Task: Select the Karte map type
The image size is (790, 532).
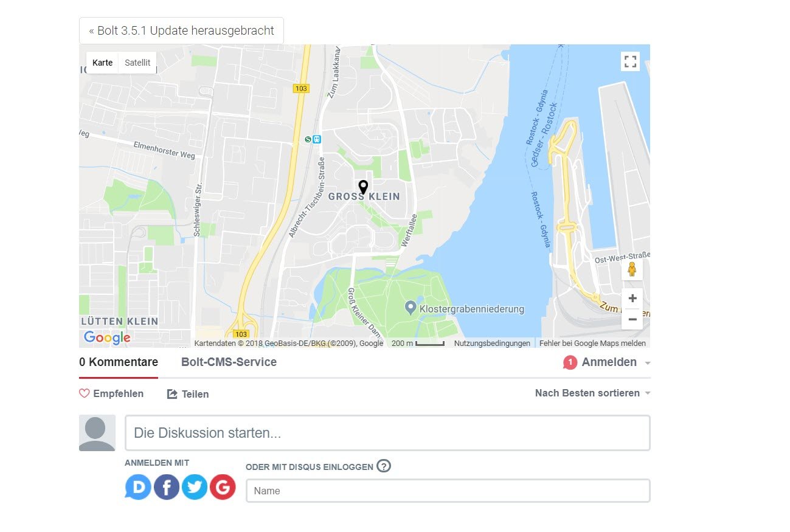Action: (103, 63)
